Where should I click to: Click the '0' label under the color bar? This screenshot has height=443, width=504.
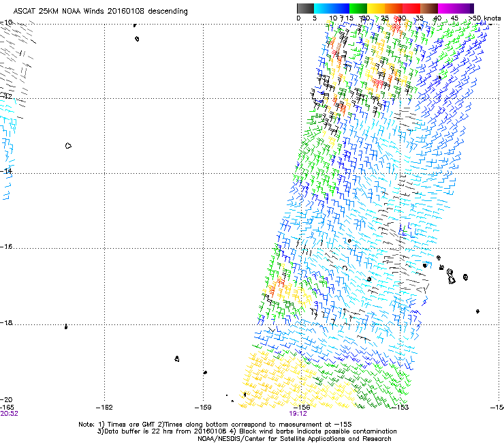(x=298, y=18)
